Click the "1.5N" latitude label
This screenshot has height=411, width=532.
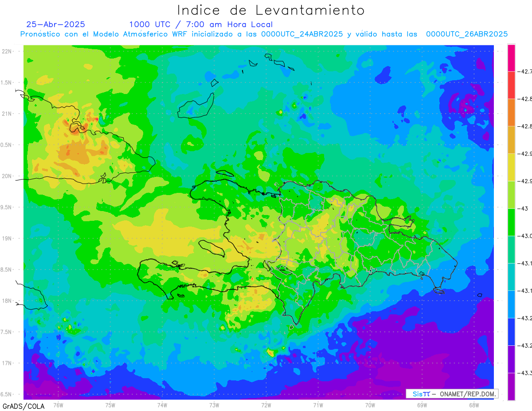6,82
